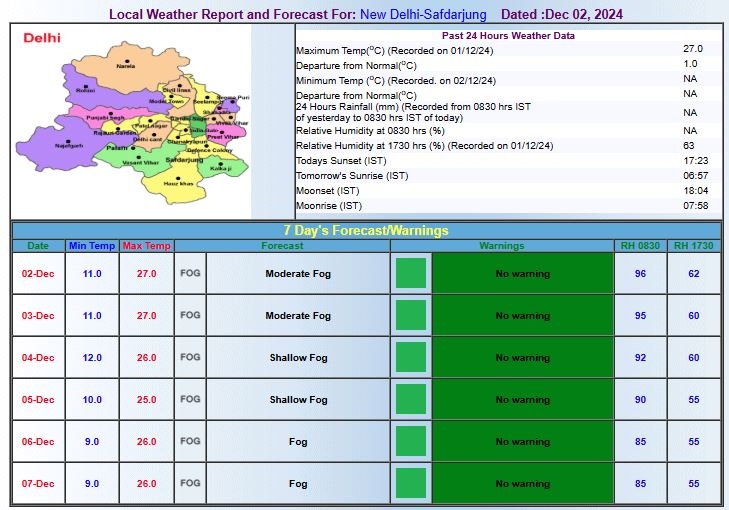
Task: Click Tomorrow's Sunrise time 06:57
Action: 696,175
